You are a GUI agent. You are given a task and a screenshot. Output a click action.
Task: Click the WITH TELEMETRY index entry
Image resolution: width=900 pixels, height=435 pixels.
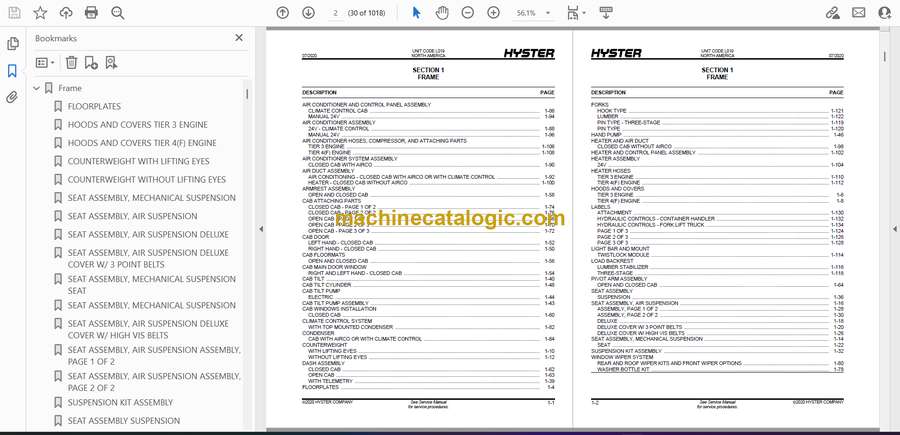431,381
